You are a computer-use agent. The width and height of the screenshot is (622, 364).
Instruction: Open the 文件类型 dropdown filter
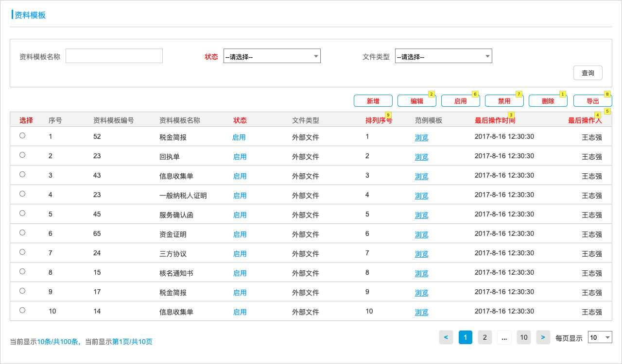point(443,56)
